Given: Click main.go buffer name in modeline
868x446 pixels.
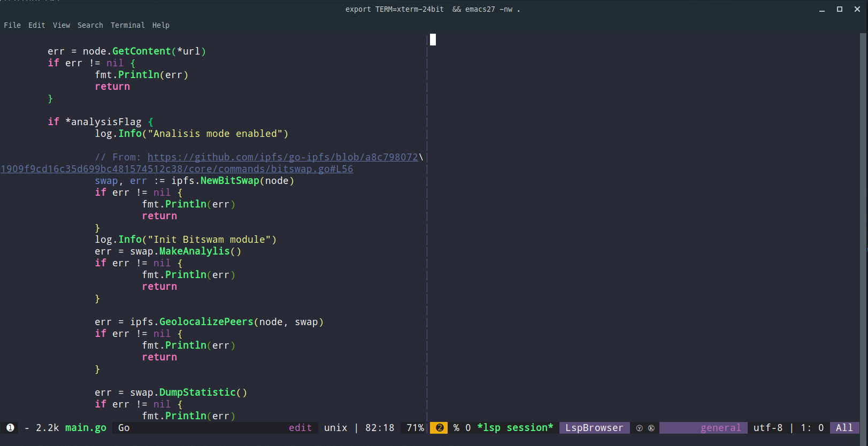Looking at the screenshot, I should [x=86, y=428].
